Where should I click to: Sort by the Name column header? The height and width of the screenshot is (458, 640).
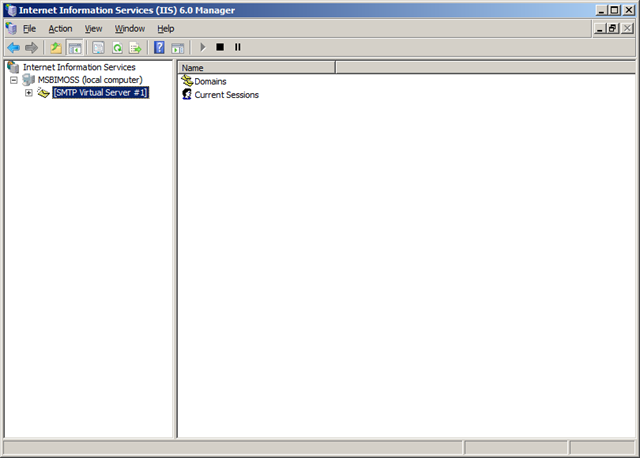point(256,68)
